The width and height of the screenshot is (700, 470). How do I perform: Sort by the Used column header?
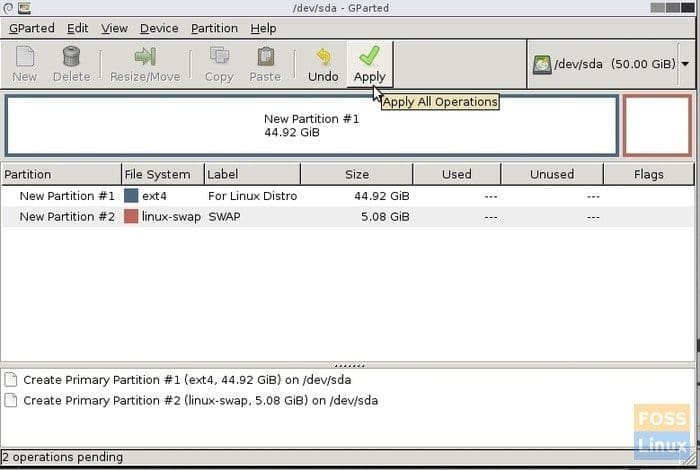[457, 174]
